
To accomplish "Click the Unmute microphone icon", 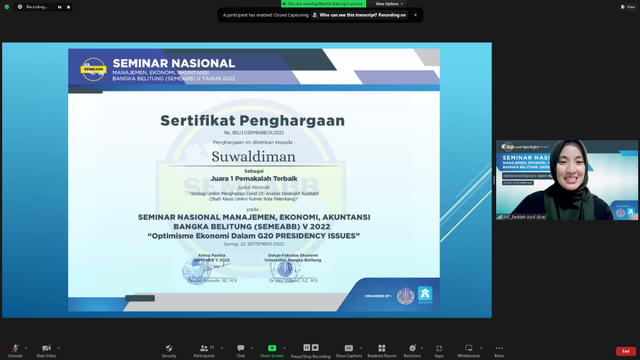I will click(16, 348).
